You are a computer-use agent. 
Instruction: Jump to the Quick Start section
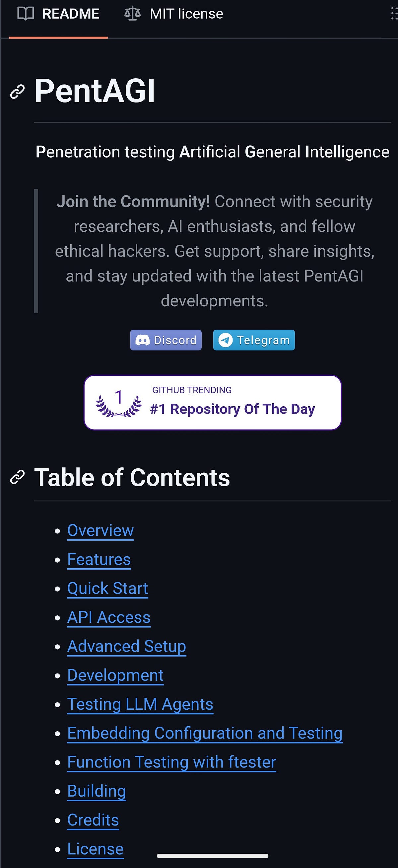click(108, 588)
